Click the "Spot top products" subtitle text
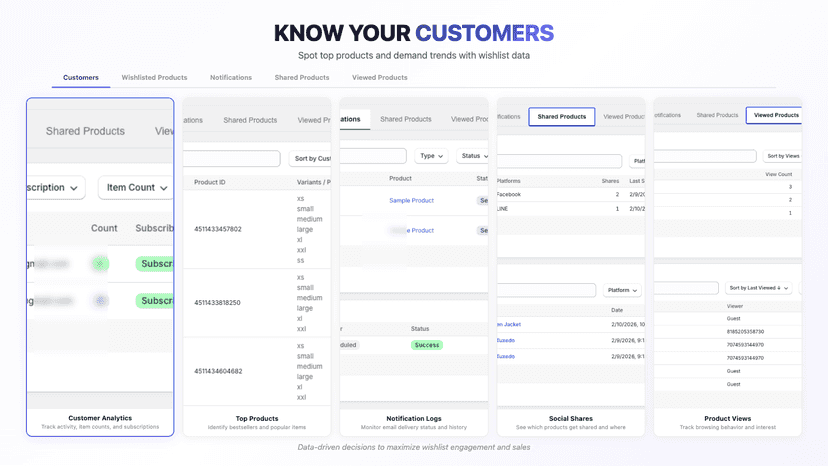The width and height of the screenshot is (828, 466). [413, 55]
